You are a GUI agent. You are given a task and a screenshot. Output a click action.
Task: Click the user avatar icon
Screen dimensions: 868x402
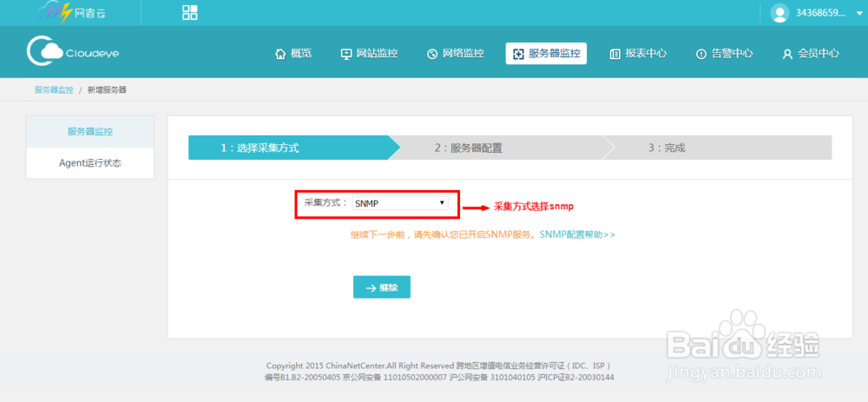point(779,13)
